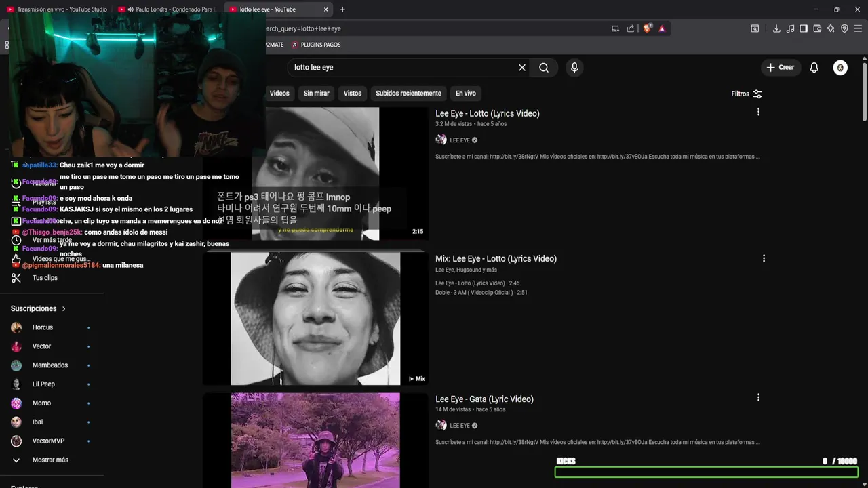The image size is (868, 488).
Task: Open the 'Lee Eye - Lotto (Lyrics Video)' title
Action: pyautogui.click(x=488, y=113)
